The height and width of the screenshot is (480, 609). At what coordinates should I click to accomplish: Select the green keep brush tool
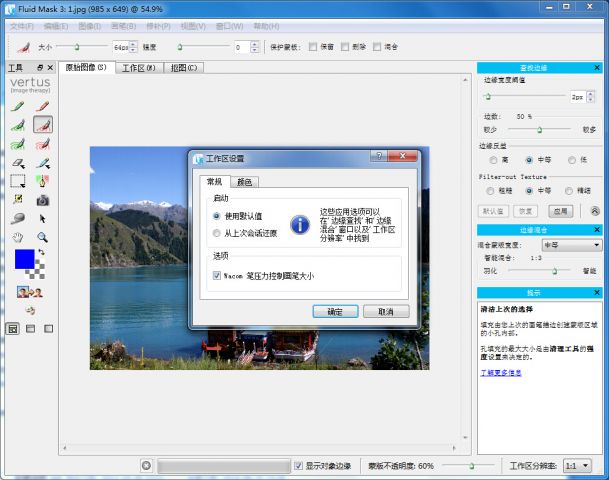tap(17, 105)
